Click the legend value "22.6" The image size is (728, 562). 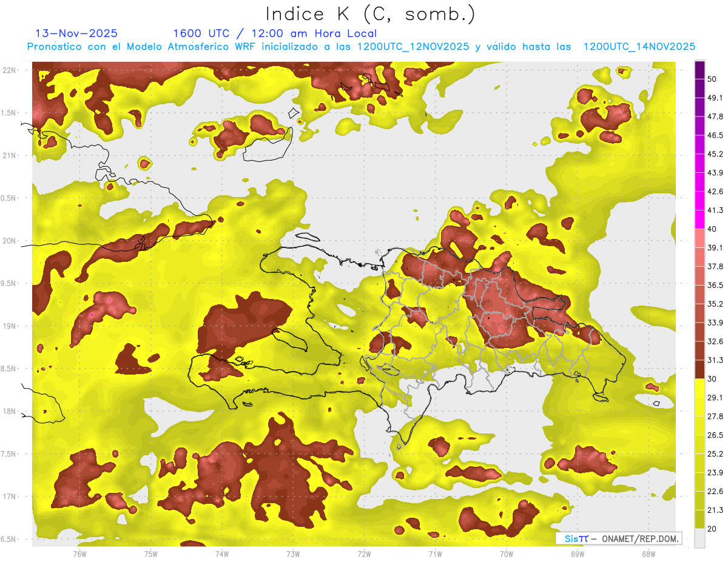click(x=715, y=491)
